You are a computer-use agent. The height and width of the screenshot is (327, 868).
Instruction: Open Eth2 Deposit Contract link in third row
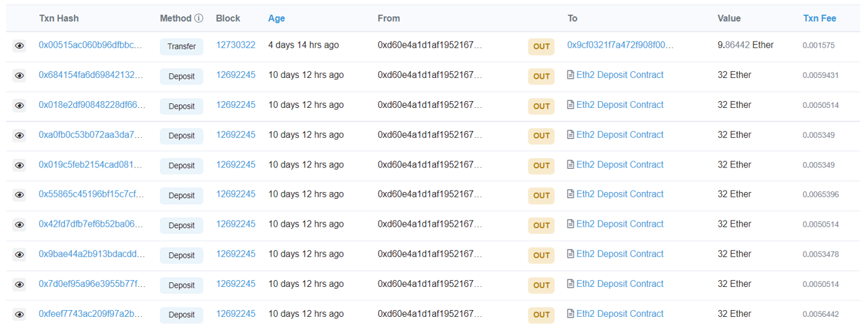tap(620, 105)
